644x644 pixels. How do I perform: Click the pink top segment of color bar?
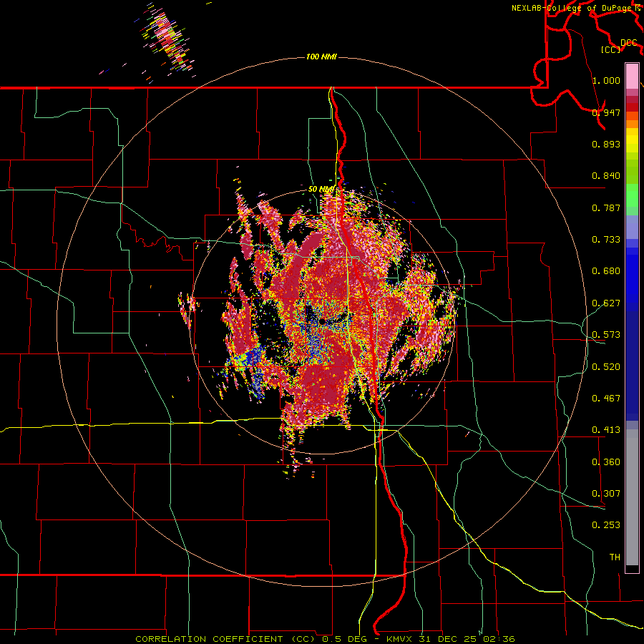[x=632, y=76]
